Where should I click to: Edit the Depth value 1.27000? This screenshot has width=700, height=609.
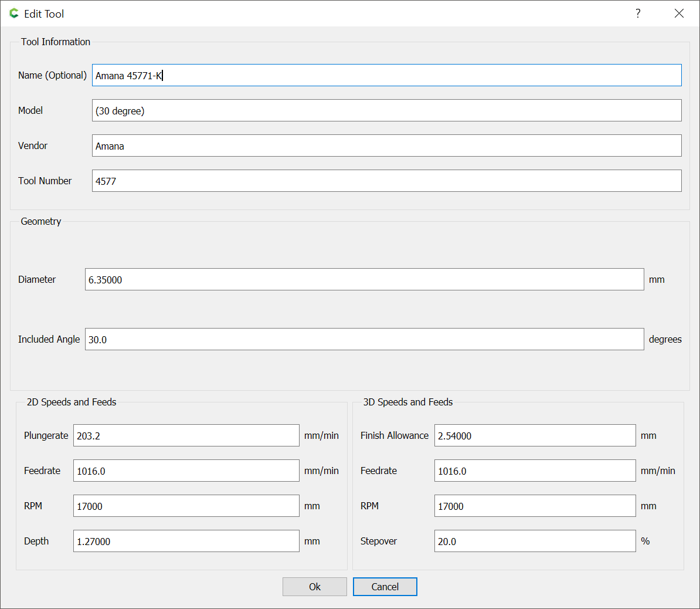(186, 541)
